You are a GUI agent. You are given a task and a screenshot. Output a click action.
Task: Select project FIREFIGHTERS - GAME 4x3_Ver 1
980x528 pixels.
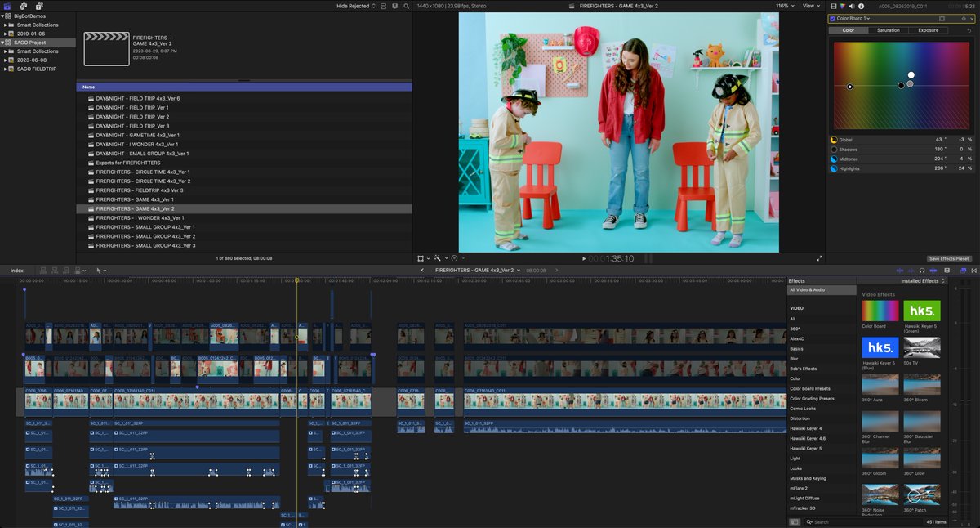click(x=244, y=199)
